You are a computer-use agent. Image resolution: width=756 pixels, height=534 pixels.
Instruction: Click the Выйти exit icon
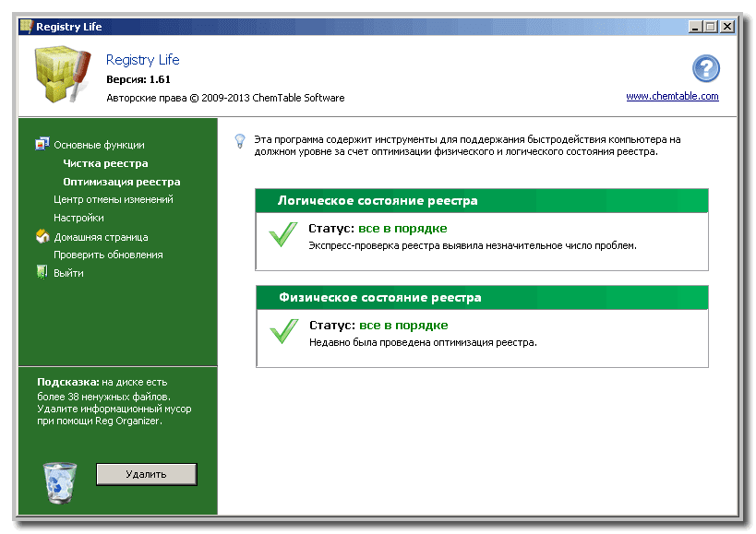[42, 272]
